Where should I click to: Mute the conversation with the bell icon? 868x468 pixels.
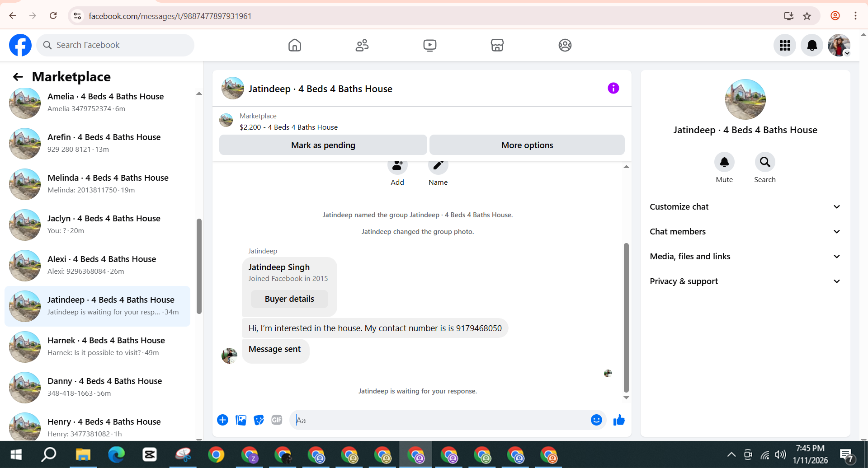pos(724,162)
